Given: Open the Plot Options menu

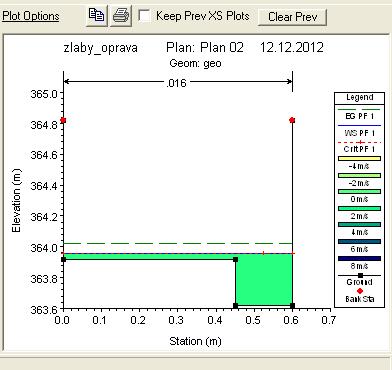Looking at the screenshot, I should coord(30,16).
